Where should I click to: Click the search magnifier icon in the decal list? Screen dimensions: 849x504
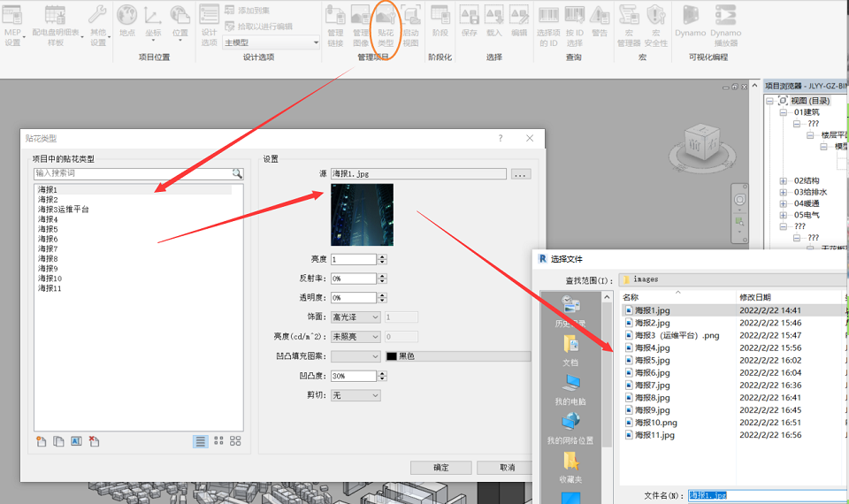[x=237, y=174]
